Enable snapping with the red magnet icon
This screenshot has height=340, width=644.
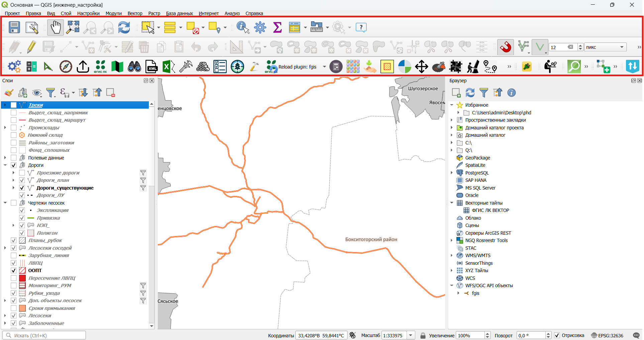[506, 47]
